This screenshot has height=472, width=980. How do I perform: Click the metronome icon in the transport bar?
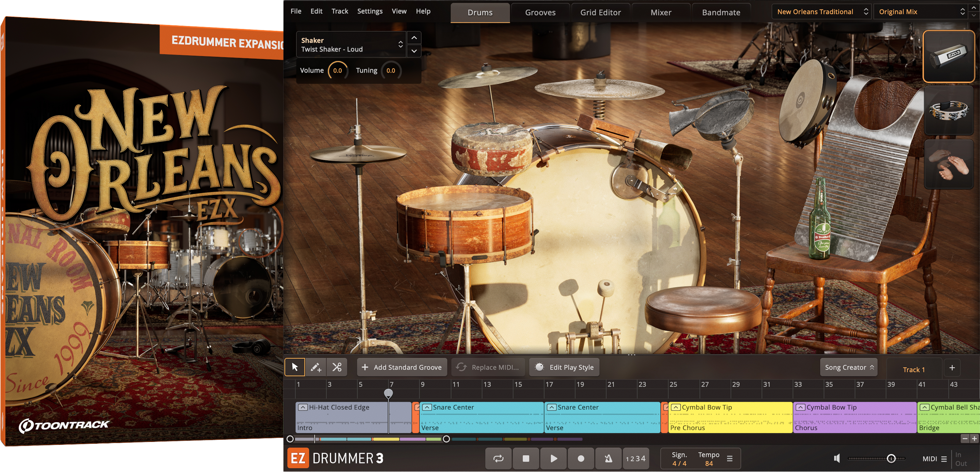[608, 458]
